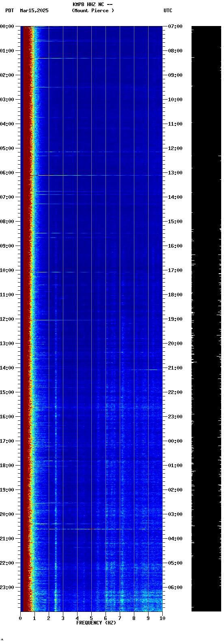Screen dimensions: 224x644
Task: Click the 5 Hz frequency tick label
Action: click(x=91, y=618)
